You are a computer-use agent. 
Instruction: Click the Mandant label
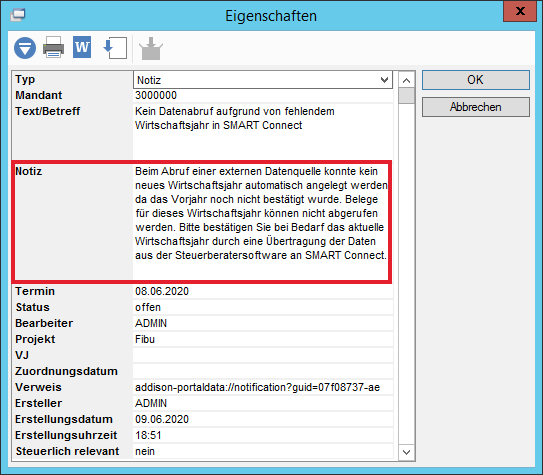[38, 95]
